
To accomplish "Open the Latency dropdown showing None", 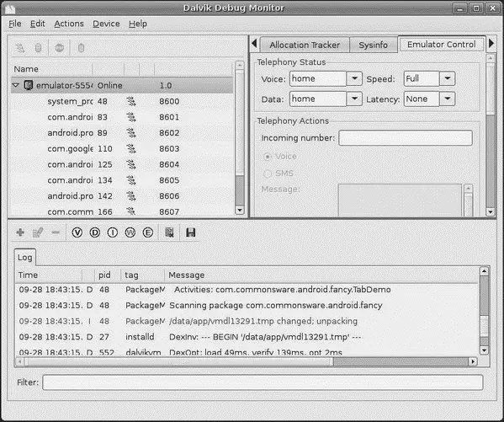I will pos(447,99).
